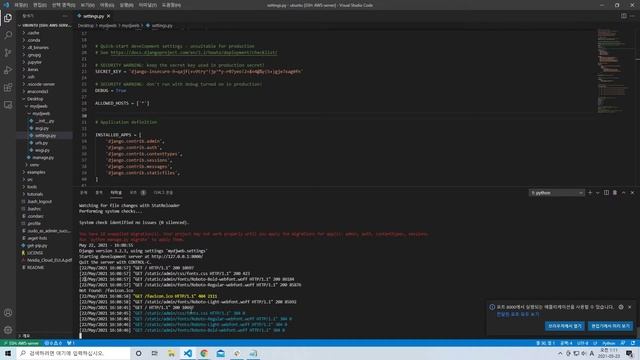Open the launch profile dropdown beside the plus
The image size is (640, 360).
click(x=598, y=192)
